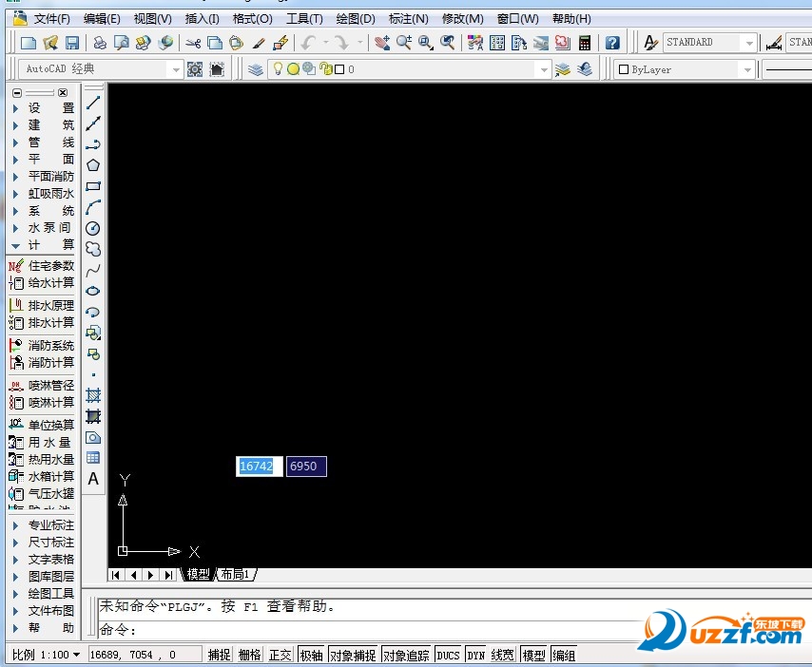Run the 排水计算 command
The width and height of the screenshot is (812, 667).
(42, 323)
